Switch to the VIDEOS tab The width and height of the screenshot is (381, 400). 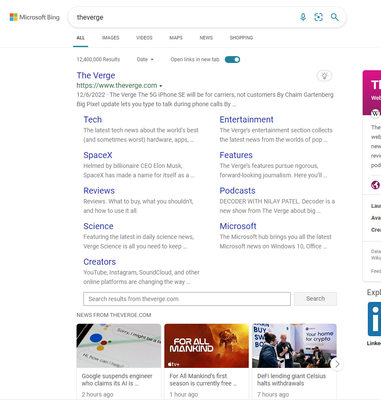[x=144, y=38]
